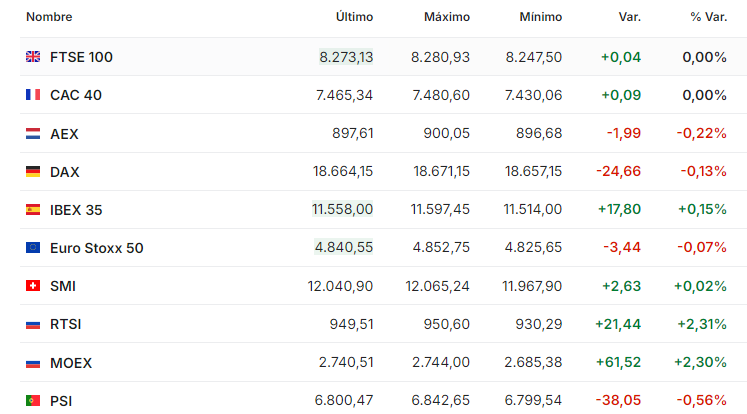The image size is (747, 414).
Task: Open the MOEX index link
Action: (x=71, y=363)
